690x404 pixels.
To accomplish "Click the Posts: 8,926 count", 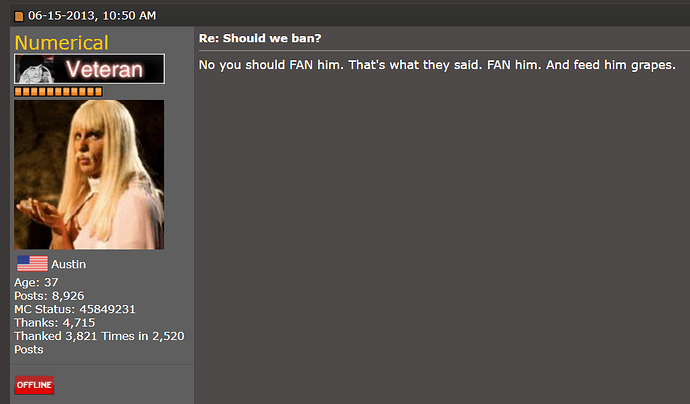I will tap(49, 296).
